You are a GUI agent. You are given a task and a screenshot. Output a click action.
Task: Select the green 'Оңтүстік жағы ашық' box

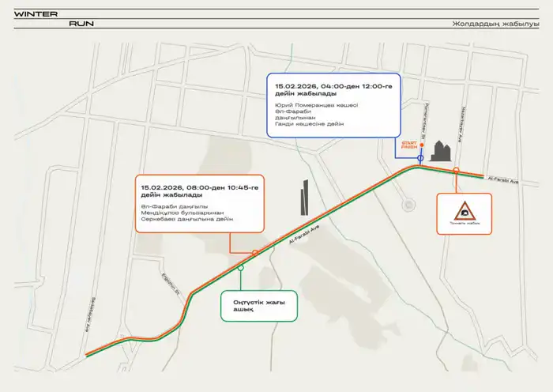click(258, 306)
